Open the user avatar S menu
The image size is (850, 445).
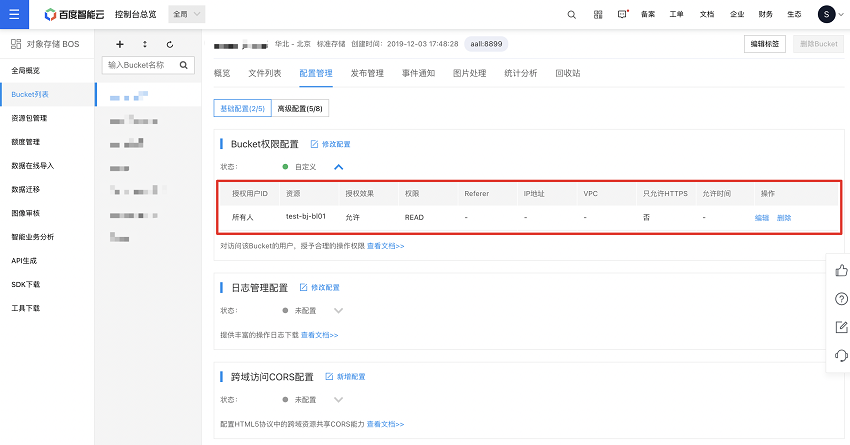[826, 14]
